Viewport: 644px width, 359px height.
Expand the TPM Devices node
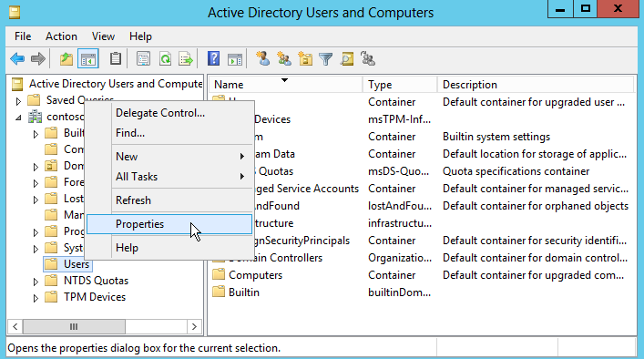(x=36, y=298)
